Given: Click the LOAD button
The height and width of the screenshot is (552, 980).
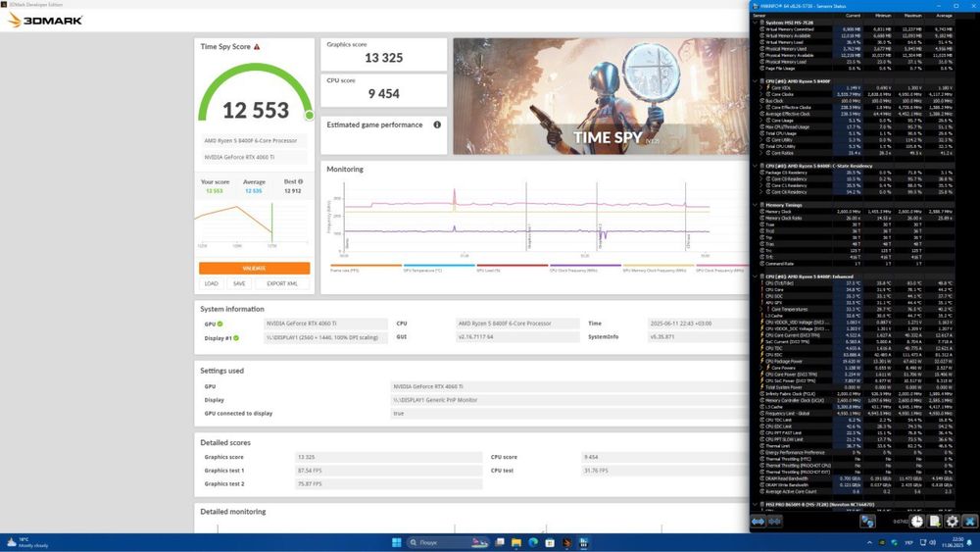Looking at the screenshot, I should (x=212, y=283).
